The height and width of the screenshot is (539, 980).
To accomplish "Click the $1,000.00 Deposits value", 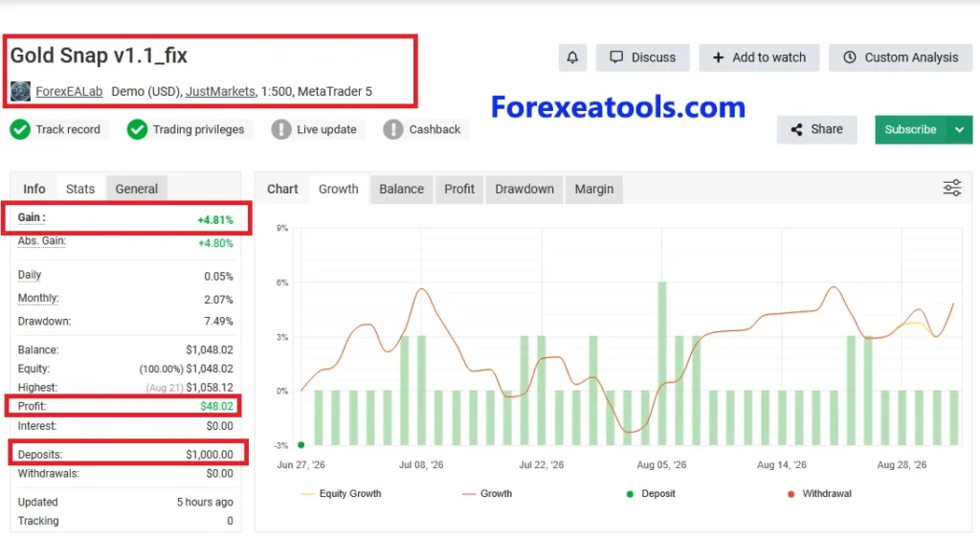I will point(210,455).
